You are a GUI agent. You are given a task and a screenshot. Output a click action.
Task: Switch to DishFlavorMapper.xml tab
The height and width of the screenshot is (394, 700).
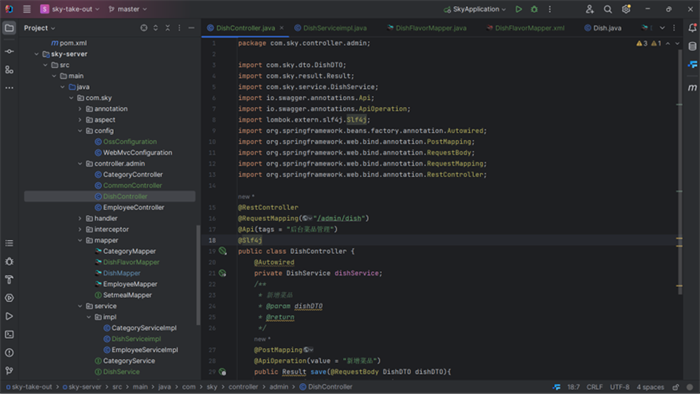pyautogui.click(x=526, y=28)
